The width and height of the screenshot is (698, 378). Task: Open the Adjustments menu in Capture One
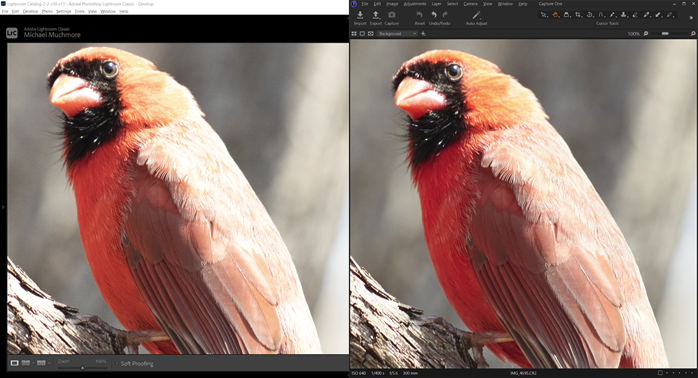pyautogui.click(x=415, y=4)
